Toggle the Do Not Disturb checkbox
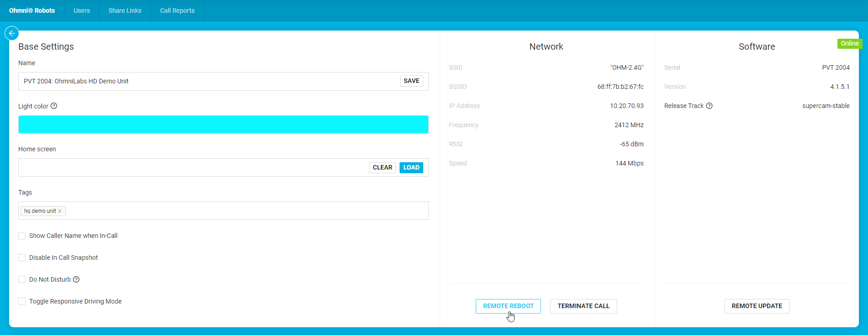The image size is (868, 335). [x=22, y=279]
